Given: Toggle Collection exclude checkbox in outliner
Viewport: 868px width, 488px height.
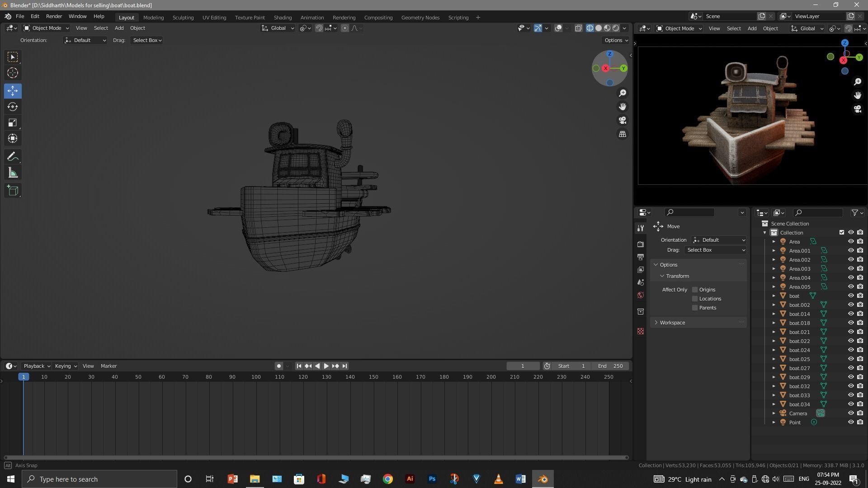Looking at the screenshot, I should pos(841,233).
